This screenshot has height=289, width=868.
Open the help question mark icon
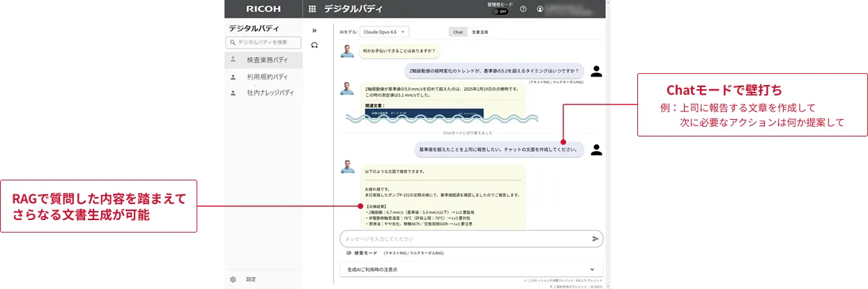pyautogui.click(x=524, y=9)
